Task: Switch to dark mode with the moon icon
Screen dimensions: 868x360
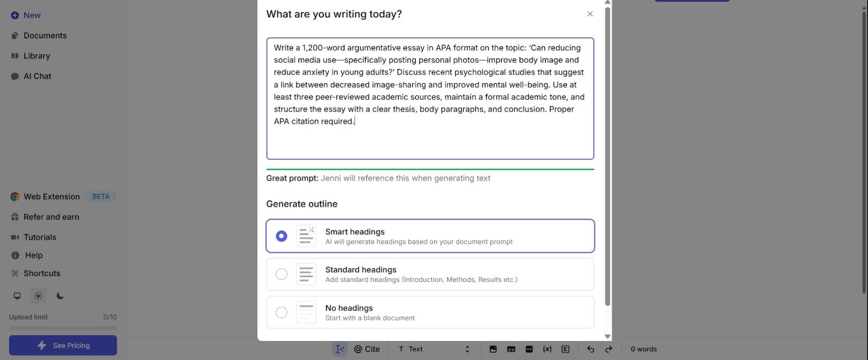Action: tap(60, 296)
